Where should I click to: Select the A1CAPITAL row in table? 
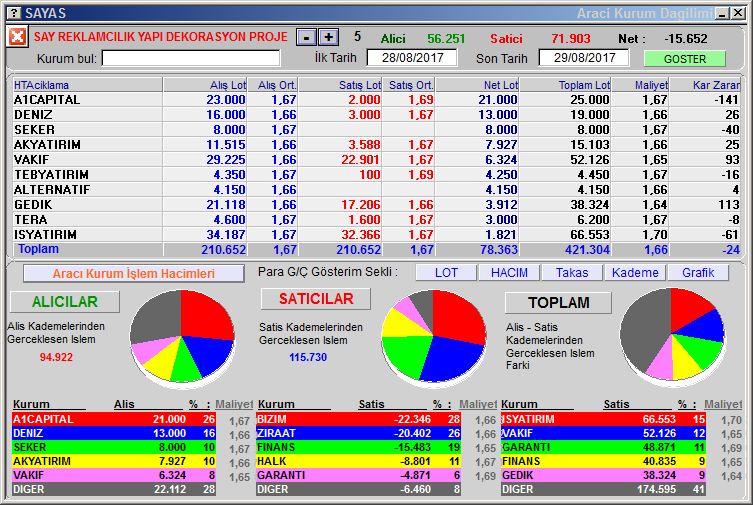(x=376, y=99)
